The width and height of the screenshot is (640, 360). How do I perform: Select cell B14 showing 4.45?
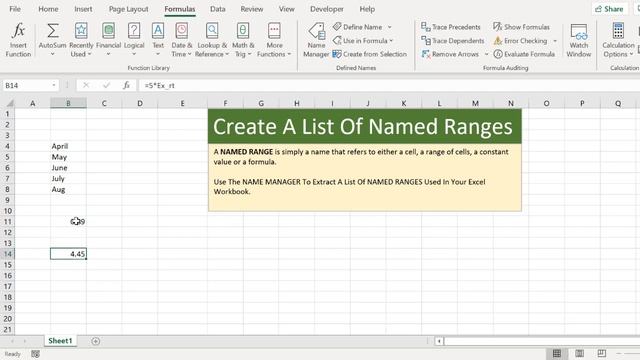click(x=68, y=254)
